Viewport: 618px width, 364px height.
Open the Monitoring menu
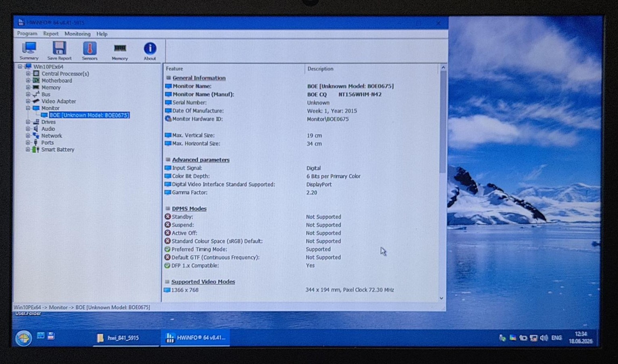click(x=77, y=34)
